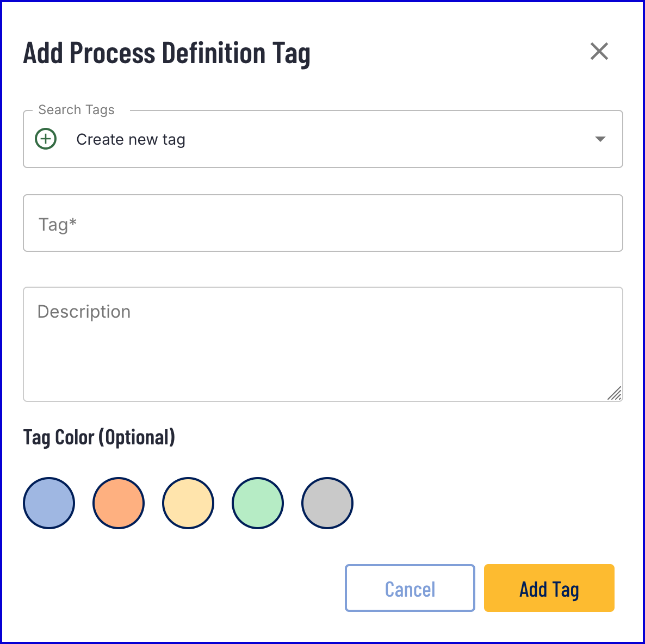Viewport: 645px width, 644px height.
Task: Focus the Tag* required input field
Action: [323, 223]
